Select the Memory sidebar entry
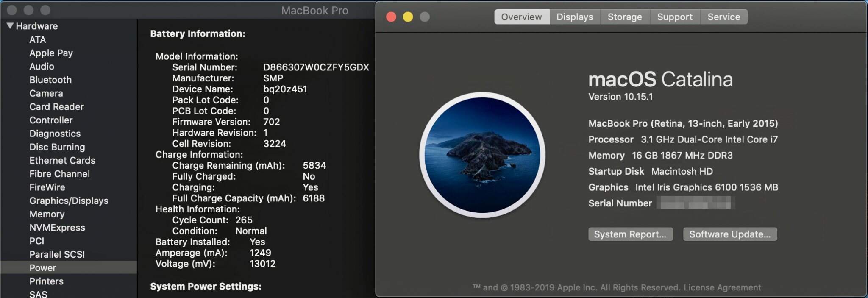Image resolution: width=868 pixels, height=298 pixels. pyautogui.click(x=47, y=214)
